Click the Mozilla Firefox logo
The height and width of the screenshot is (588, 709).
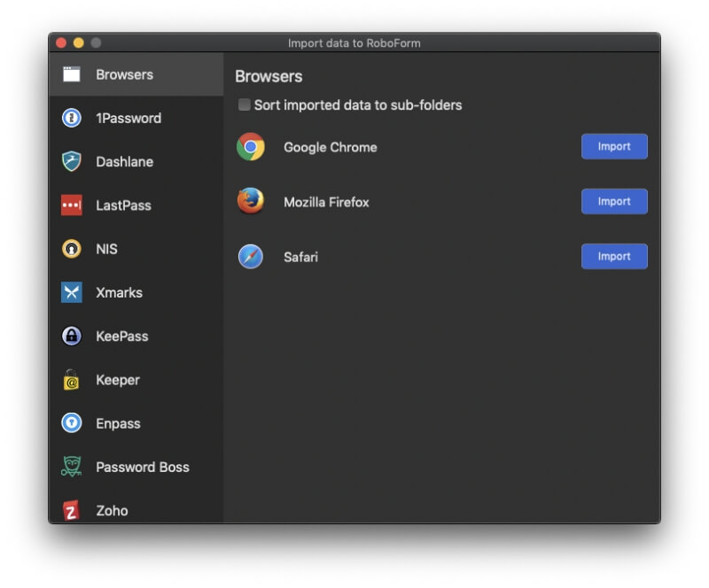pyautogui.click(x=251, y=201)
